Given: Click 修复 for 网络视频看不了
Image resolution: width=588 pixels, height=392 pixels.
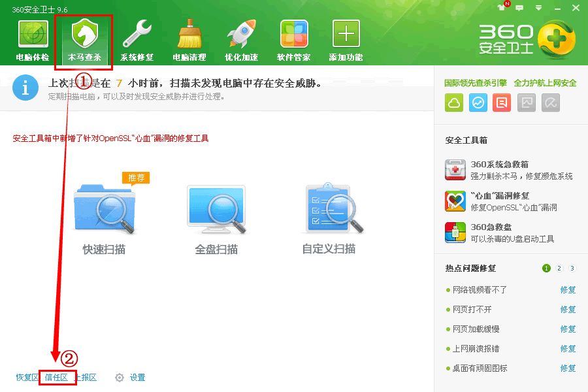Looking at the screenshot, I should pyautogui.click(x=568, y=290).
